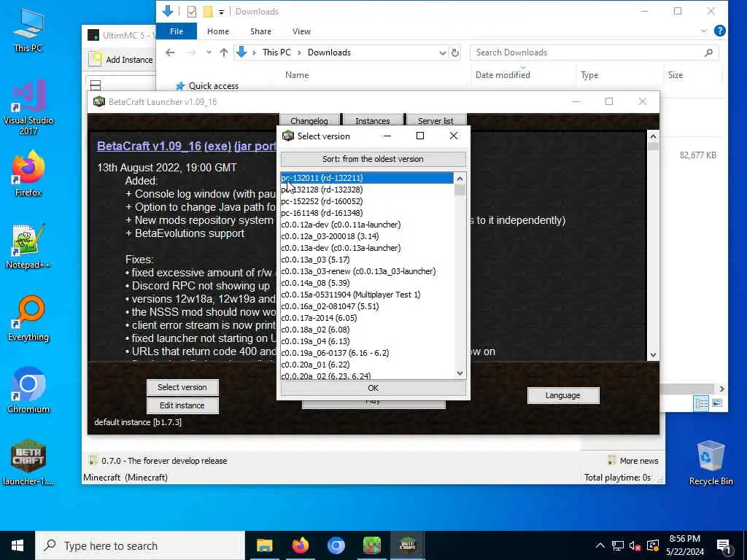Open the notification center icon
The image size is (747, 560).
pos(724,545)
